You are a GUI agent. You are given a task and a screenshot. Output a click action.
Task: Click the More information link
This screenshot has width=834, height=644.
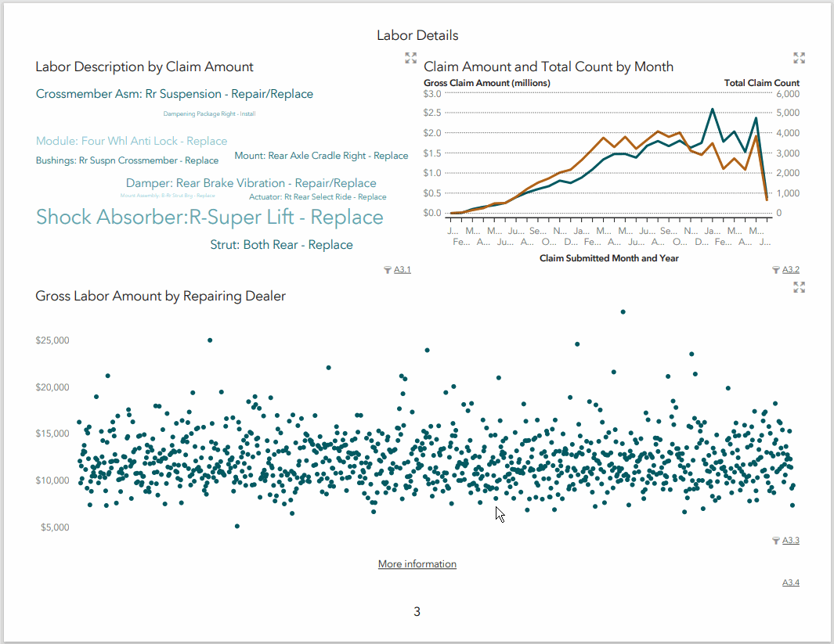click(417, 564)
